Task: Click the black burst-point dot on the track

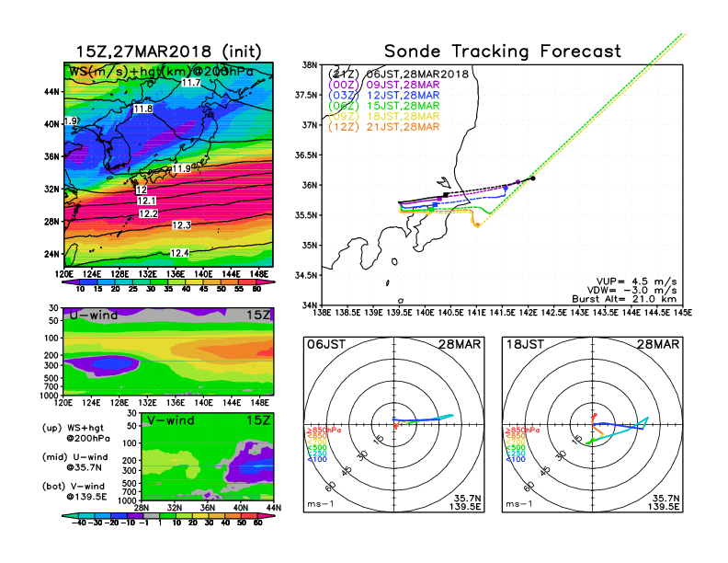Action: (x=533, y=178)
